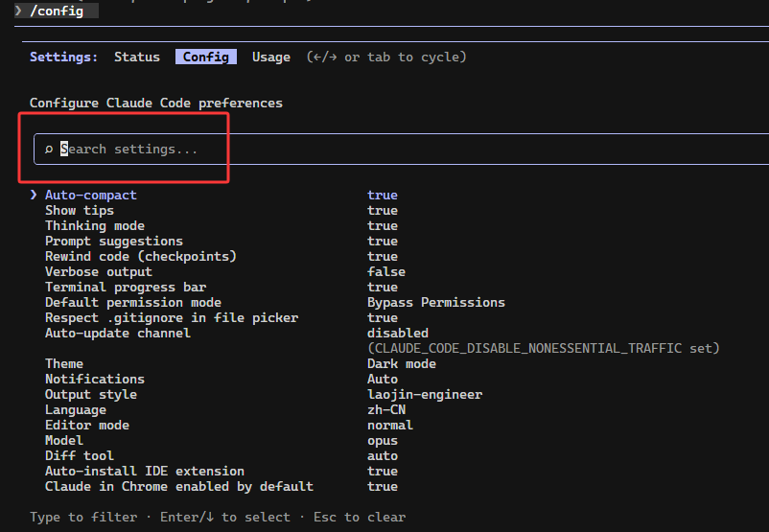Click the prompt chevron before /config
769x532 pixels.
(18, 11)
